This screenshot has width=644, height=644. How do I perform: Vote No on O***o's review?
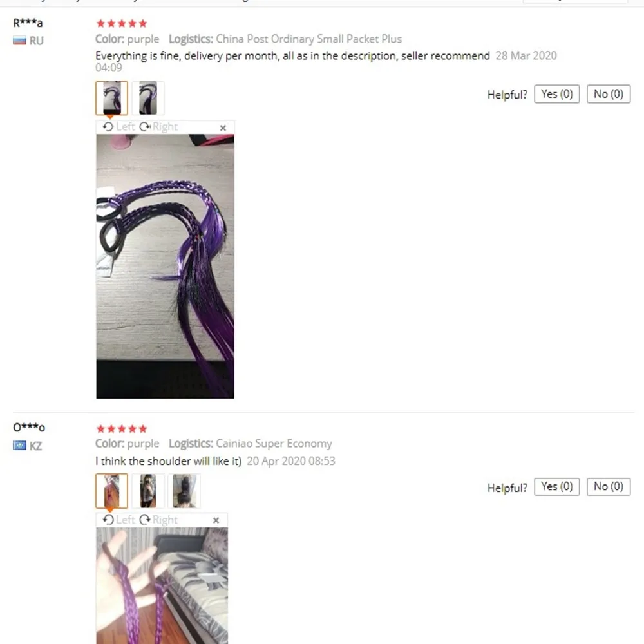[x=609, y=487]
